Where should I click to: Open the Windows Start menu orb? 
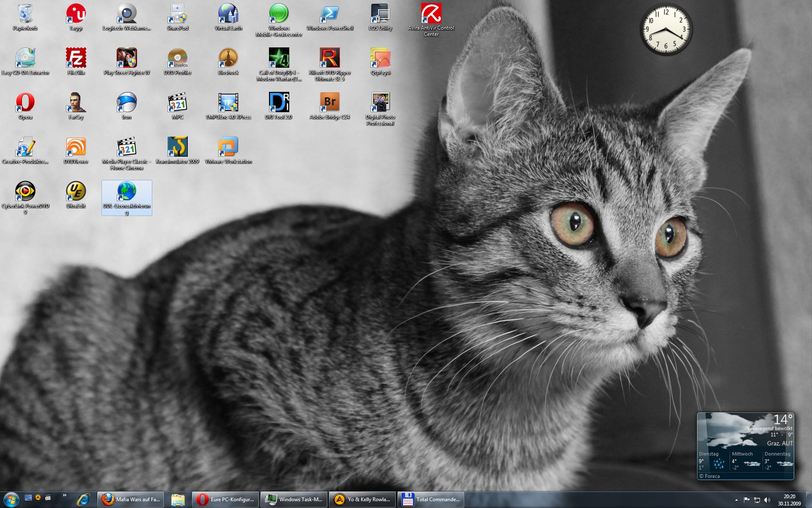tap(11, 500)
